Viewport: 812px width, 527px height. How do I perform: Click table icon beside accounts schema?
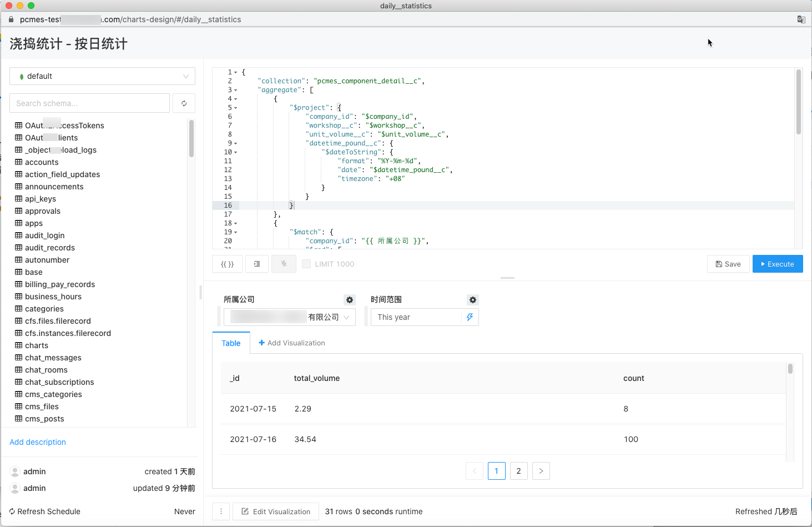point(19,162)
